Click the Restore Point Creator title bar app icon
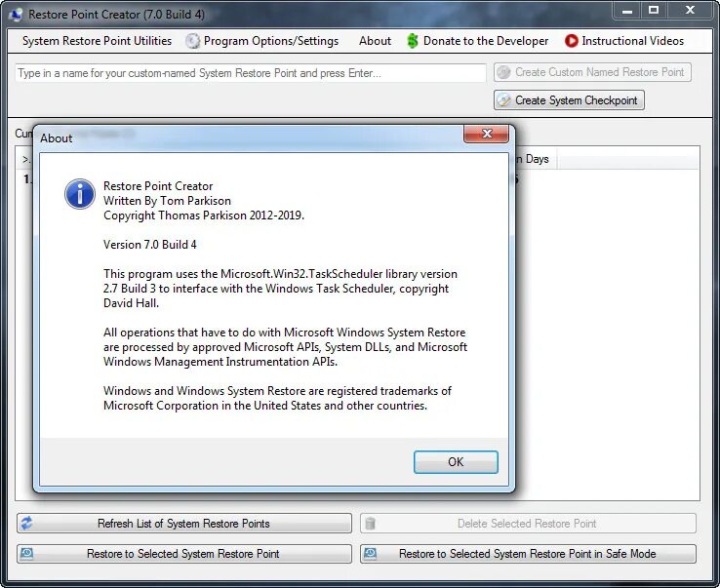 click(x=16, y=15)
